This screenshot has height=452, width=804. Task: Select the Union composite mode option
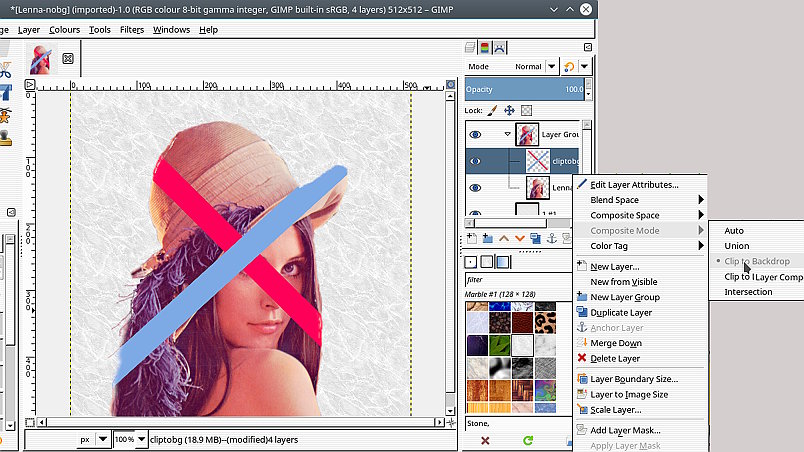tap(736, 246)
